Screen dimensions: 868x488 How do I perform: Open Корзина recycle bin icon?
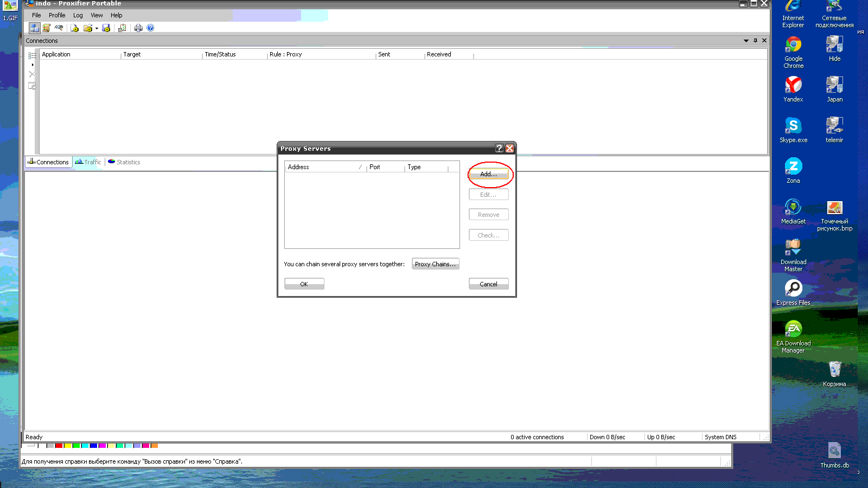tap(834, 374)
